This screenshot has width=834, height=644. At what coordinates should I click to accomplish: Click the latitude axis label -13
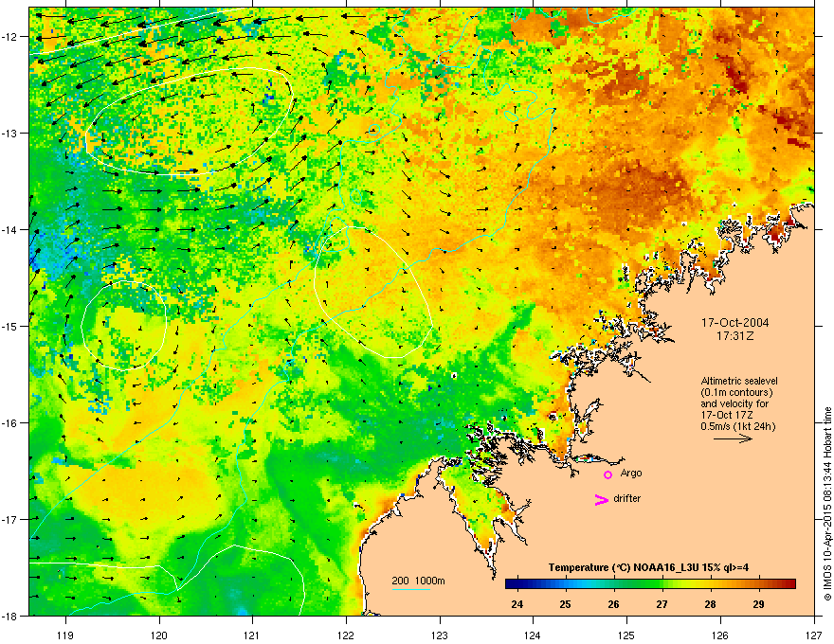[10, 133]
